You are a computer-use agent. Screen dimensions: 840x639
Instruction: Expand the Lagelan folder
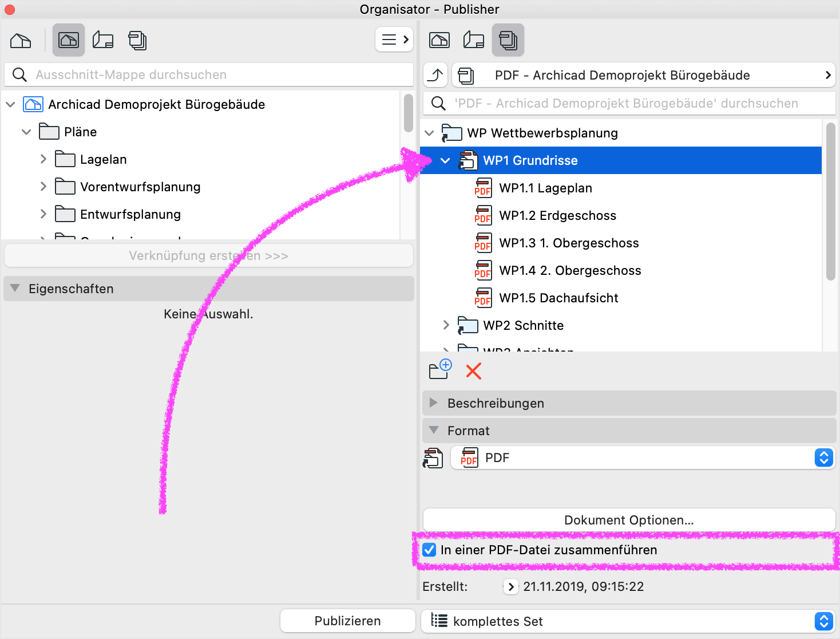(43, 159)
